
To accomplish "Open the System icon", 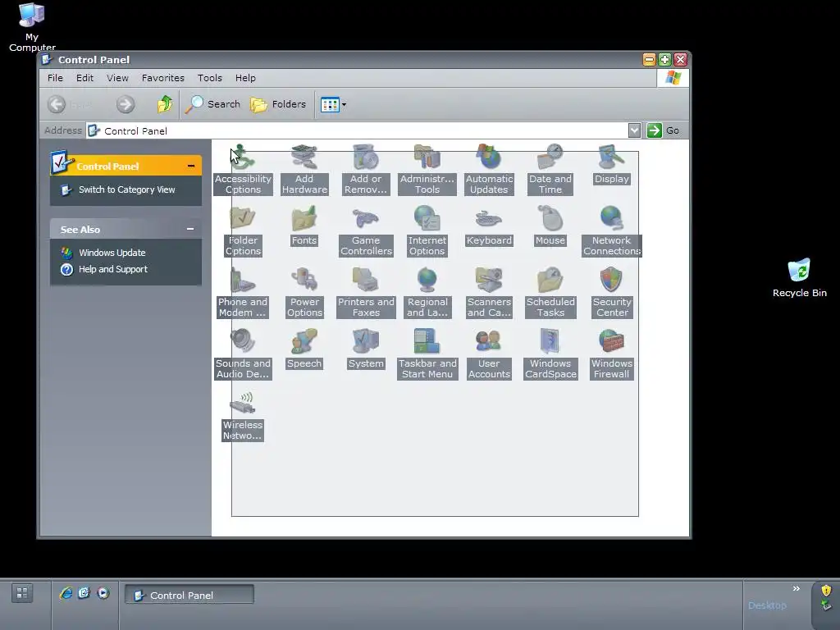I will click(366, 349).
